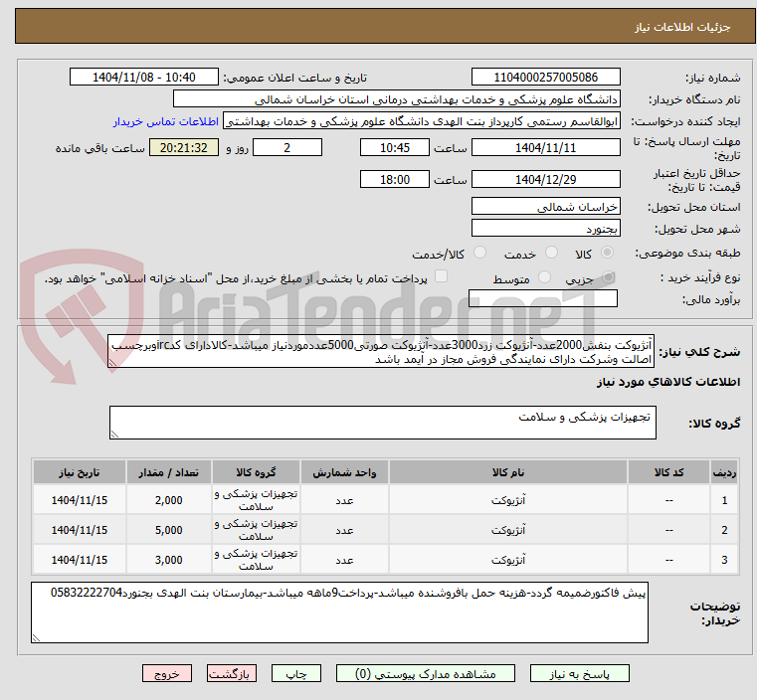Click date 1404/11/15 in row 3
The height and width of the screenshot is (700, 757).
pyautogui.click(x=80, y=560)
